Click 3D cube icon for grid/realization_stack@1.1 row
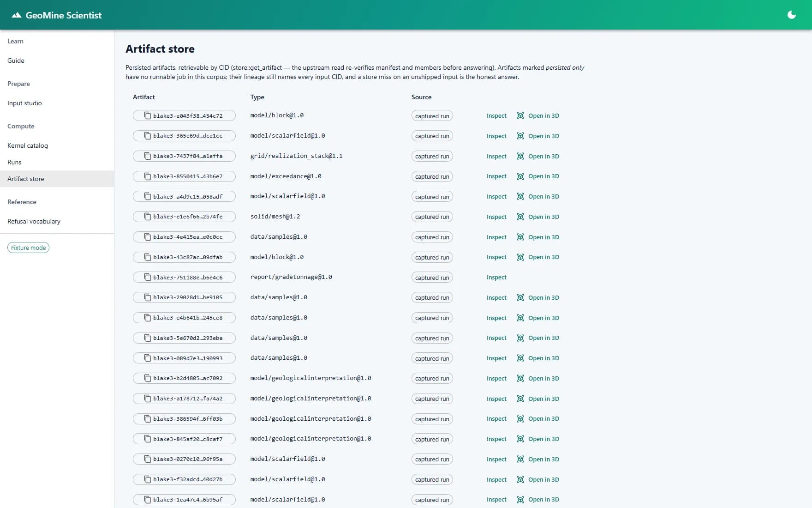This screenshot has height=508, width=812. click(x=520, y=156)
